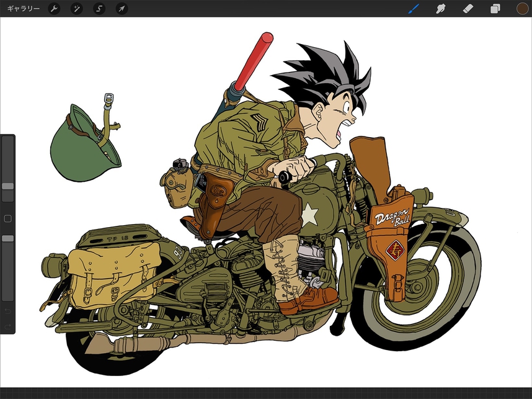Select the blue Brush tool
Image resolution: width=532 pixels, height=399 pixels.
[414, 9]
